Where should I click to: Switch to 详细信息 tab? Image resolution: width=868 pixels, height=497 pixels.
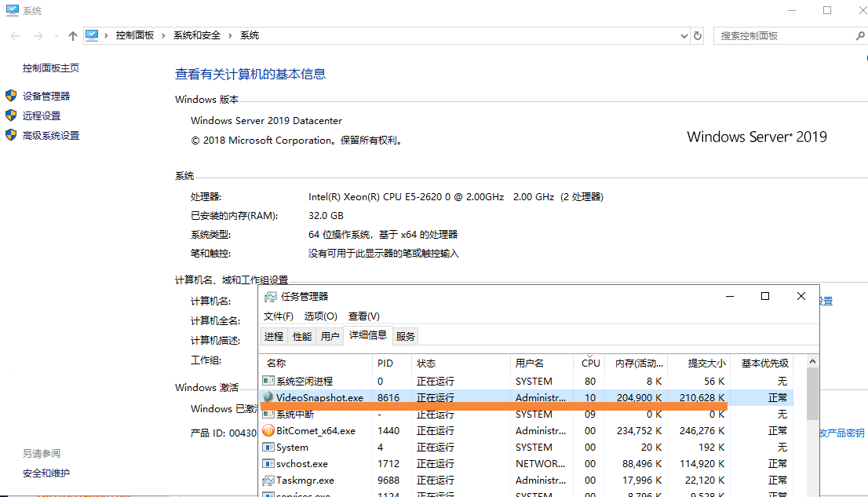[367, 335]
